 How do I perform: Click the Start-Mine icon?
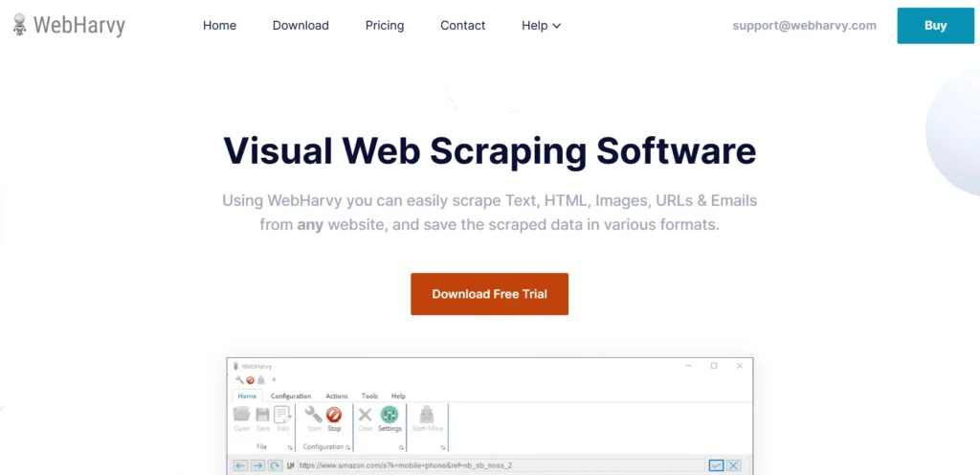427,414
